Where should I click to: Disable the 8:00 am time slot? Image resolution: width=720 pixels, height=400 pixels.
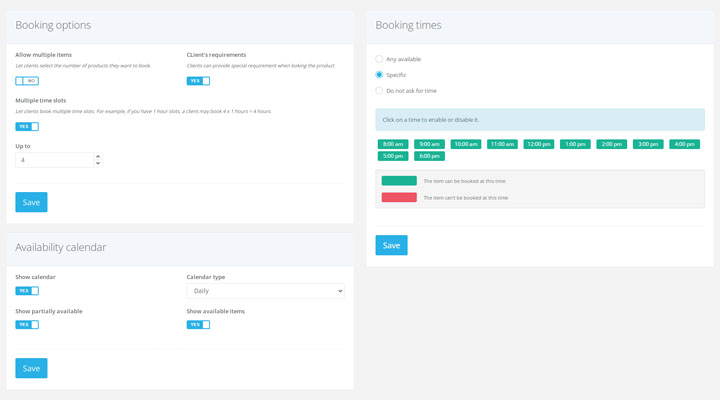(x=393, y=144)
